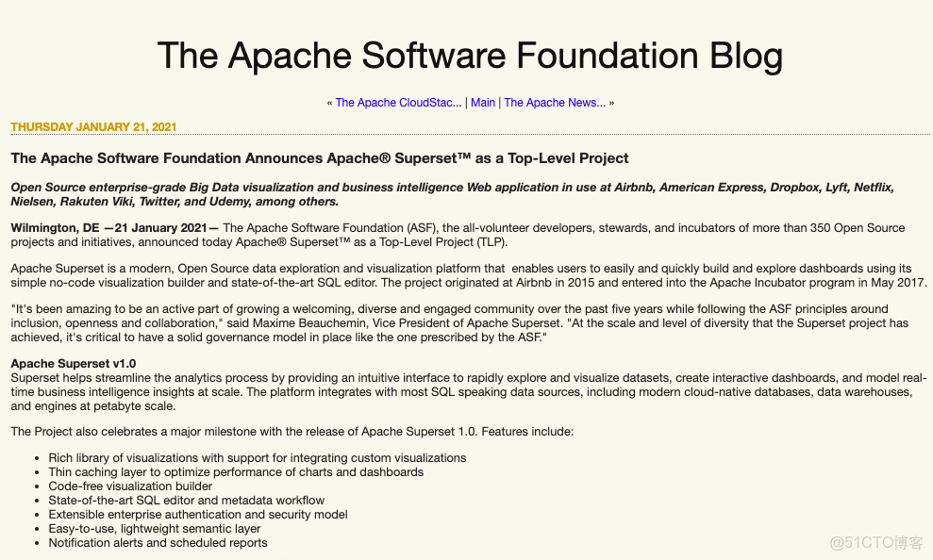Select the announcement article title heading
Screen dimensions: 933x560
(x=320, y=157)
